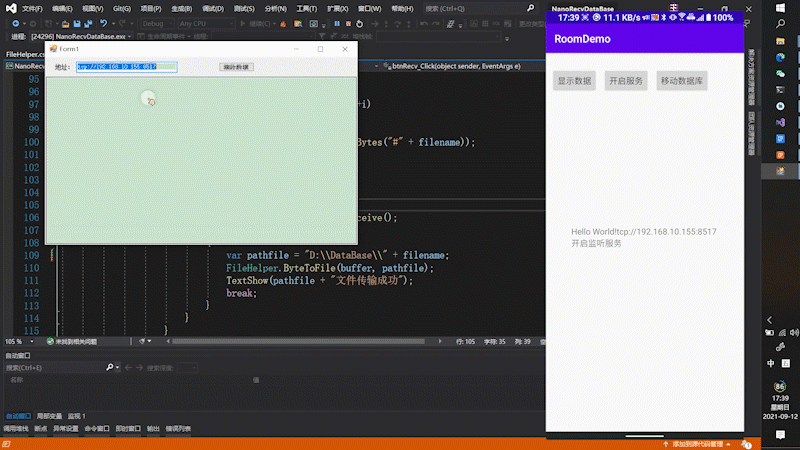Open the 调试(D) menu
This screenshot has height=450, width=800.
click(213, 8)
